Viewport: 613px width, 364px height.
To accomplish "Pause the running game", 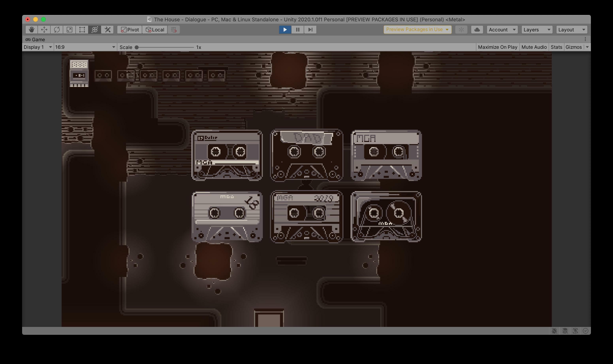I will 298,30.
